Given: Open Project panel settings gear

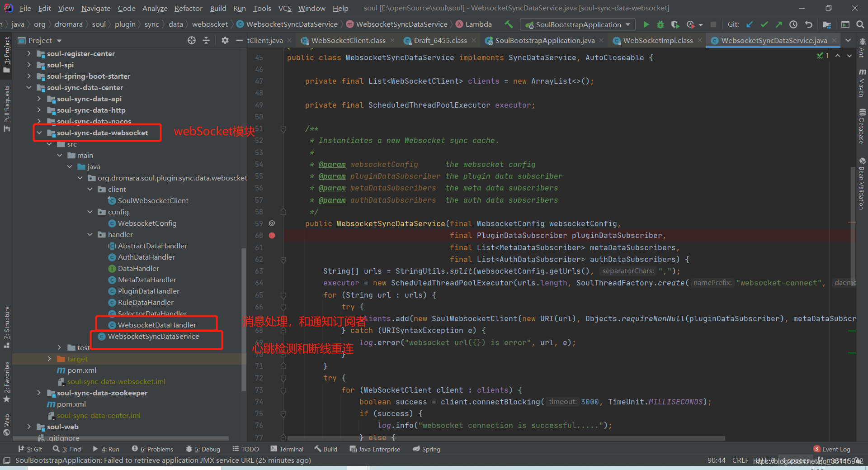Looking at the screenshot, I should click(225, 40).
